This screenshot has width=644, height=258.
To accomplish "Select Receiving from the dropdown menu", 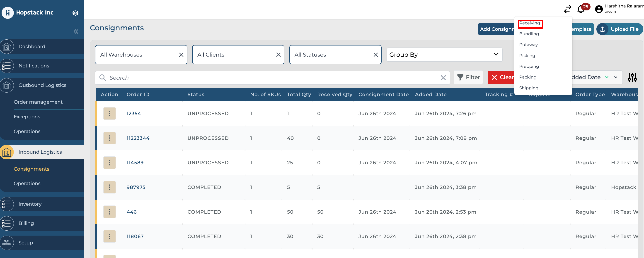I will tap(530, 23).
